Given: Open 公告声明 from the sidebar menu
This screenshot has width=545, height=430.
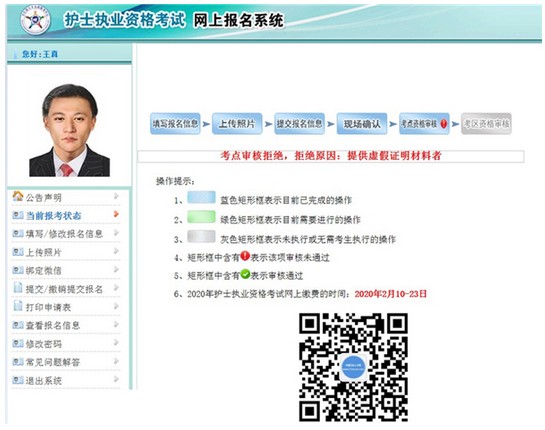Looking at the screenshot, I should point(43,197).
